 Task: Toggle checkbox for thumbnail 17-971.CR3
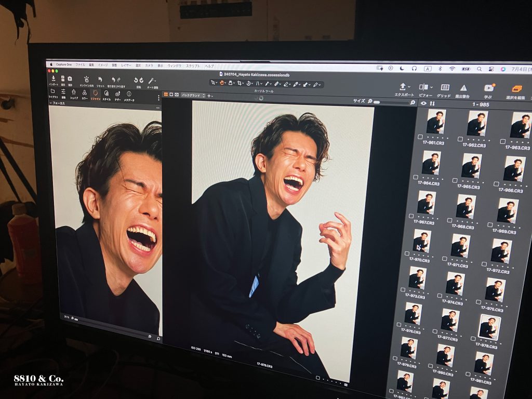[x=445, y=259]
